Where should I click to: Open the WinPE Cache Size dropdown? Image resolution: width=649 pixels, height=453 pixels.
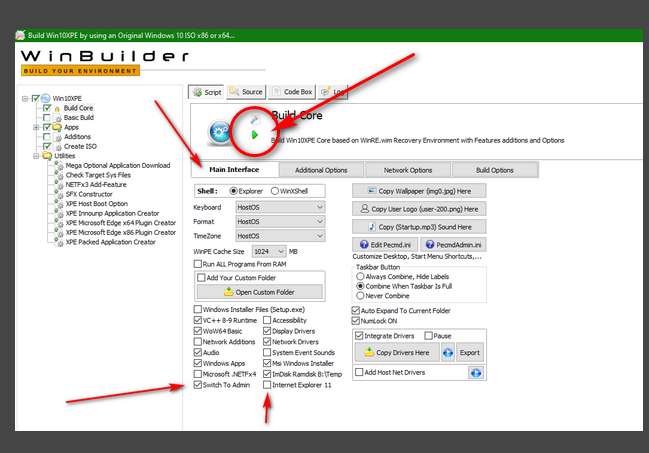[269, 251]
